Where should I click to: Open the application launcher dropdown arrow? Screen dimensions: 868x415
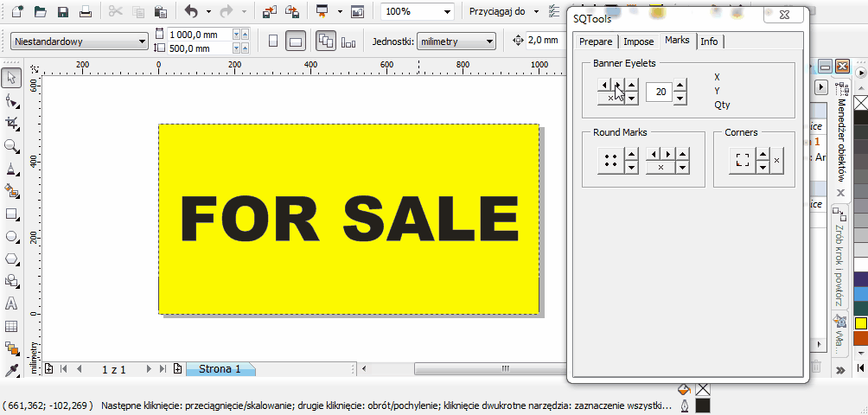click(340, 11)
